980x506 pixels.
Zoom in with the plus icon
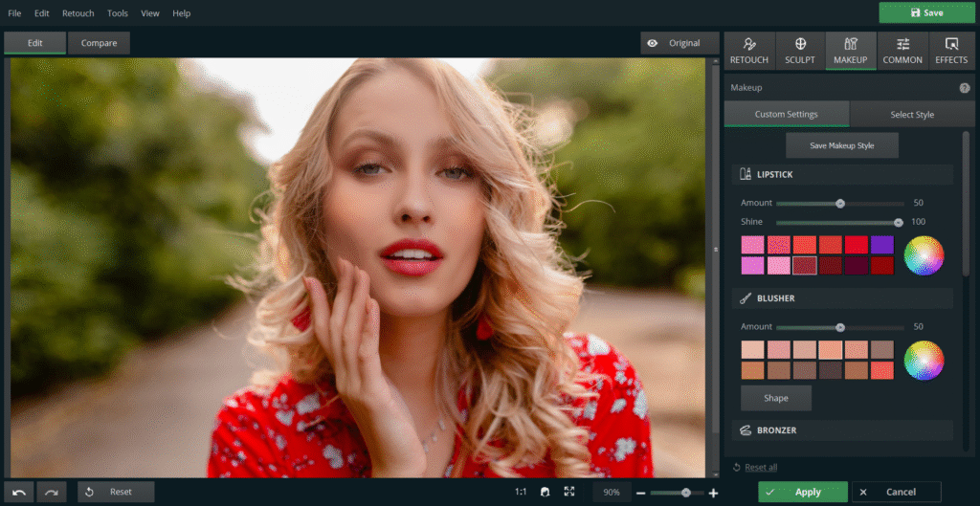pos(713,493)
